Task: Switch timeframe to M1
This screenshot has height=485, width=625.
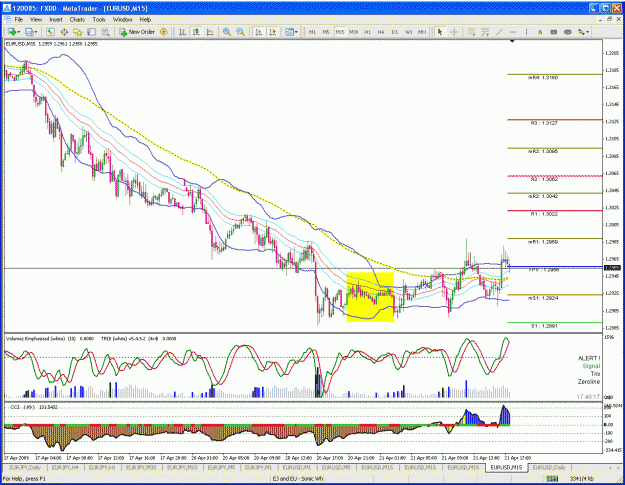Action: (312, 32)
